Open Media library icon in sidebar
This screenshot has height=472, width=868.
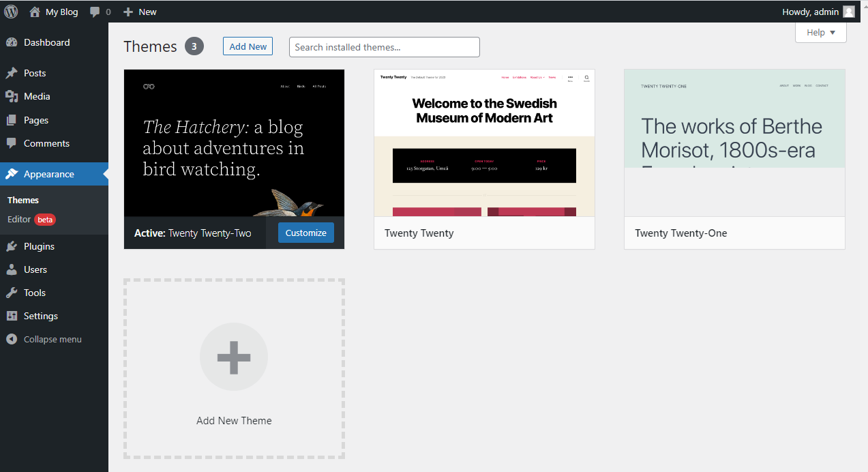pos(12,96)
